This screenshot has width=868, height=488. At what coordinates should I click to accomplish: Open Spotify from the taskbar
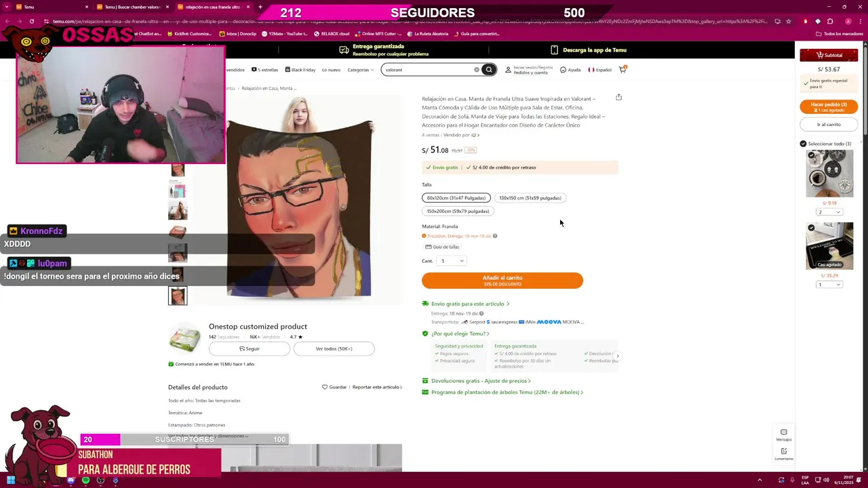pos(85,481)
